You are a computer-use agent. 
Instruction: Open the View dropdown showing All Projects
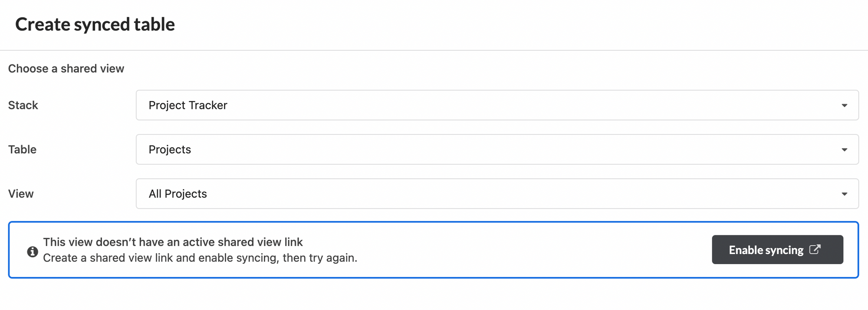point(497,194)
